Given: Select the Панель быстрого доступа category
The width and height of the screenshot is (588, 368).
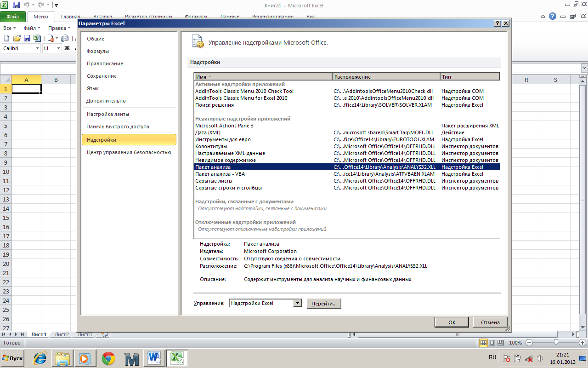Looking at the screenshot, I should [129, 126].
